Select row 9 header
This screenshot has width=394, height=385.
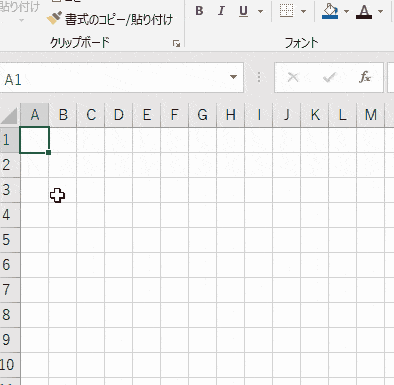[x=10, y=340]
